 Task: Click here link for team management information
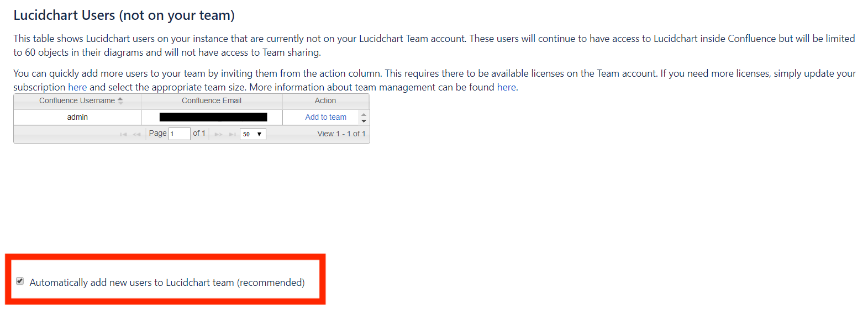(x=506, y=87)
